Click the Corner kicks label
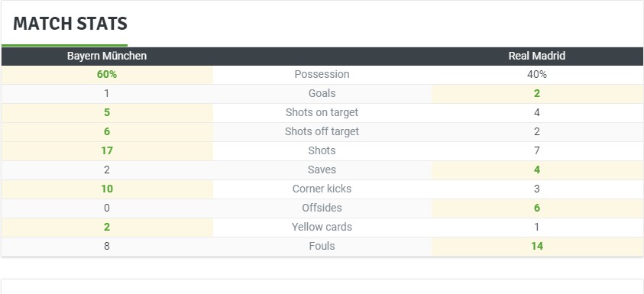 click(x=322, y=189)
